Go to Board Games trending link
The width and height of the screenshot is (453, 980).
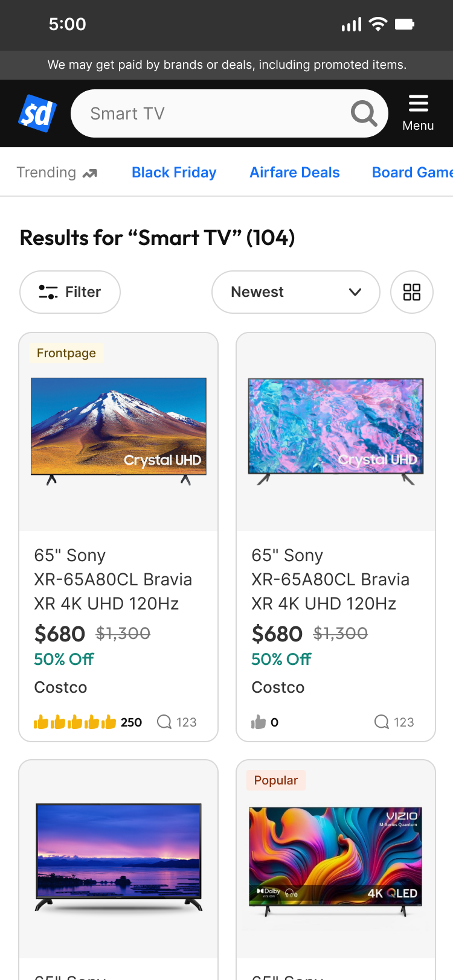pyautogui.click(x=412, y=173)
